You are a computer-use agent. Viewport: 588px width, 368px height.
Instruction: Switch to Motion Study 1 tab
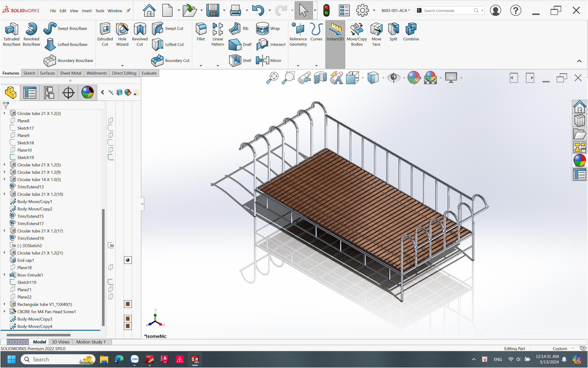click(91, 342)
